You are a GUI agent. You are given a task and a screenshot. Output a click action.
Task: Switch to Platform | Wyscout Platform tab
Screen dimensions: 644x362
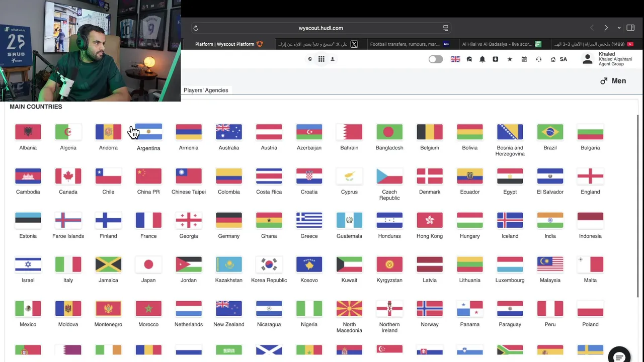coord(229,44)
